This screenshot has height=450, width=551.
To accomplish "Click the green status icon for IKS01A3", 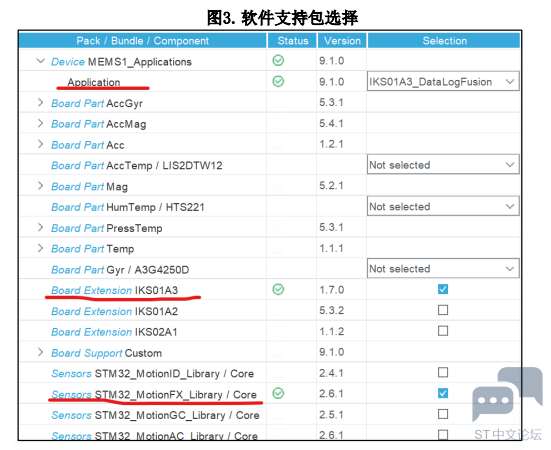I will 278,289.
